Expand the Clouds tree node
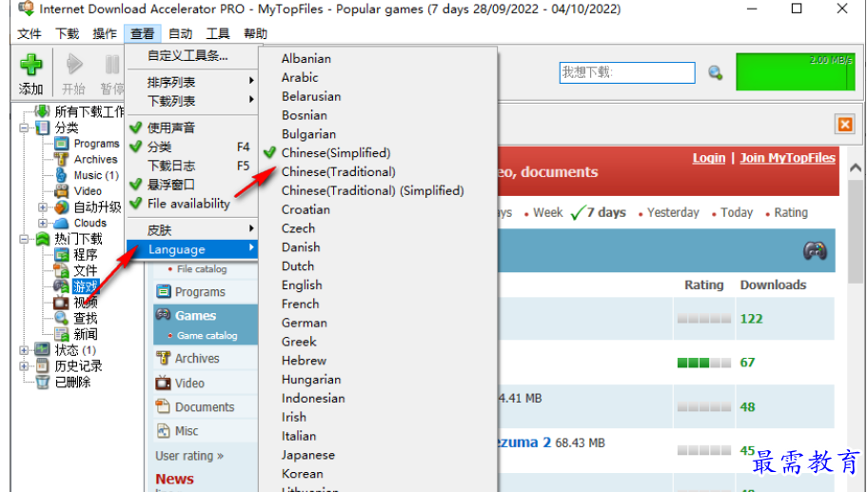868x492 pixels. point(43,223)
